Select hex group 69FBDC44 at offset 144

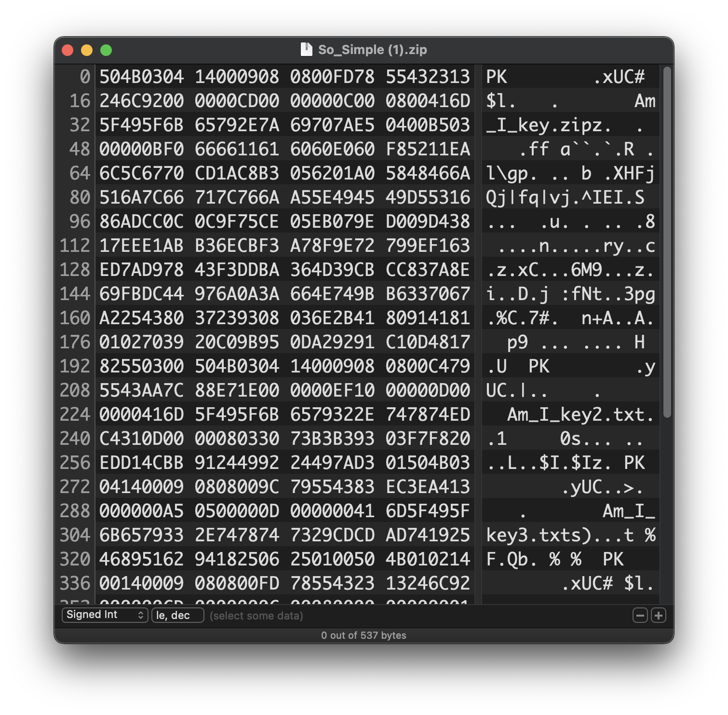pyautogui.click(x=141, y=294)
